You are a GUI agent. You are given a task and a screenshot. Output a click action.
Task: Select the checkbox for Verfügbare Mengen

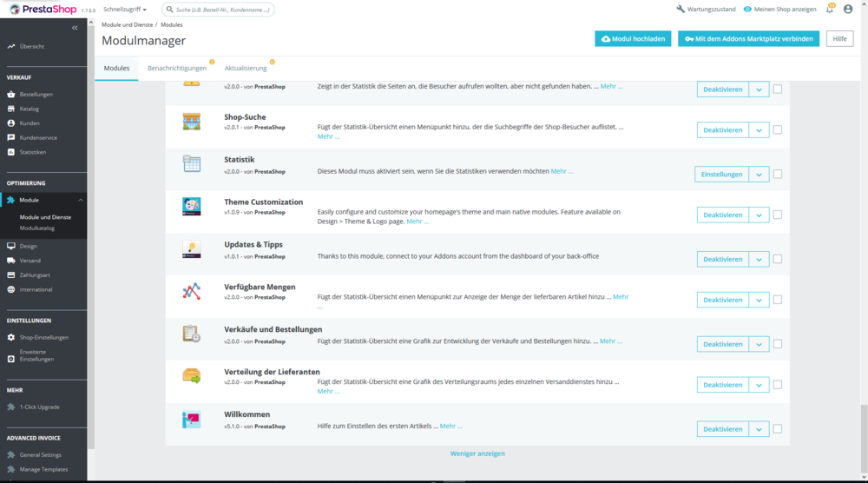(778, 300)
